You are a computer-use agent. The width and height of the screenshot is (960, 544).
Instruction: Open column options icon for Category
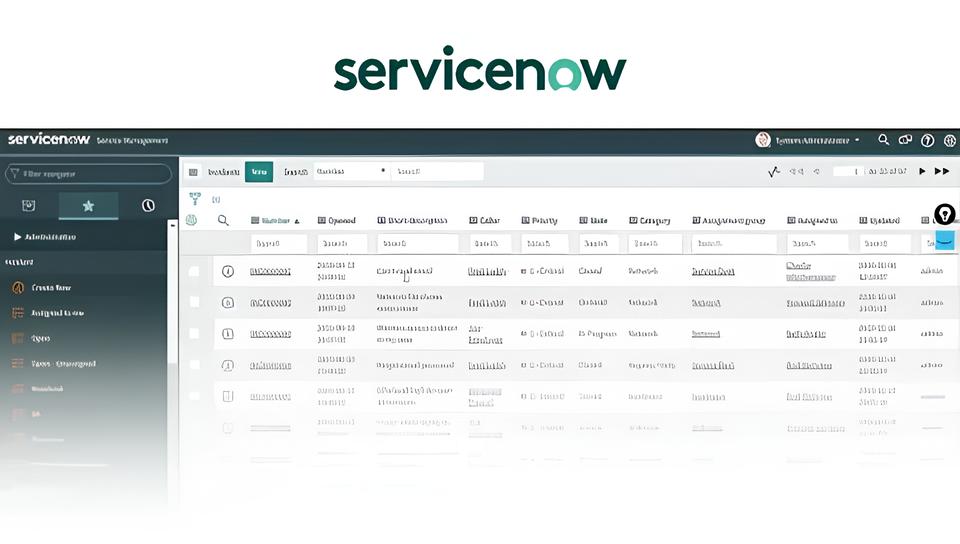[x=633, y=220]
